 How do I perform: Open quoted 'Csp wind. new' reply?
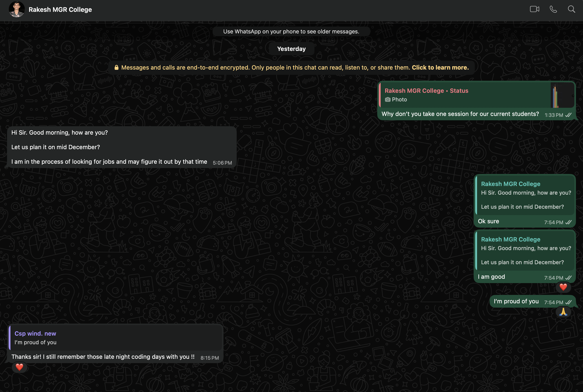tap(115, 337)
